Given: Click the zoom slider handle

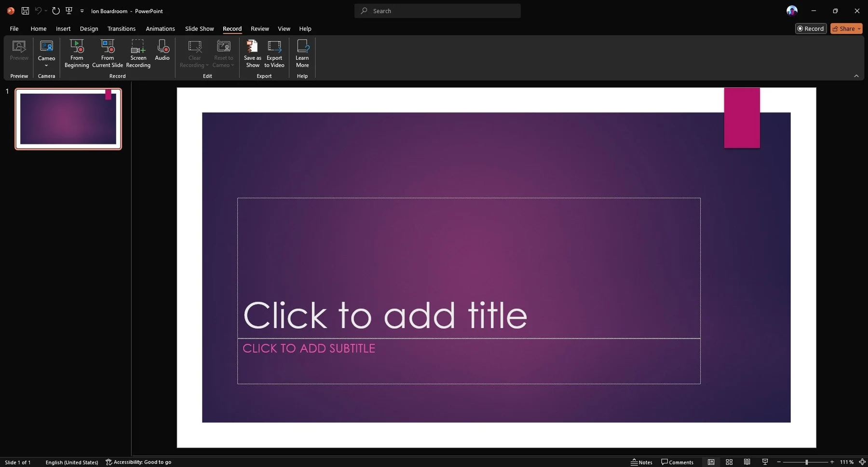Looking at the screenshot, I should pyautogui.click(x=806, y=462).
